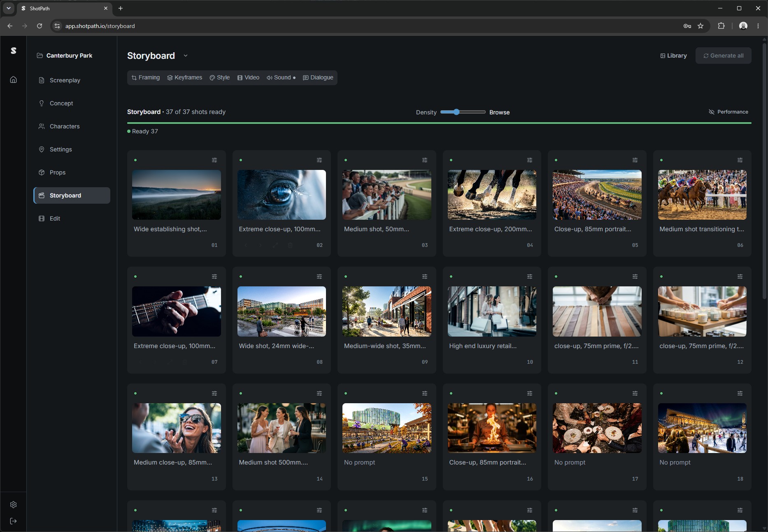Open settings sliders icon on shot 10 card

tap(530, 276)
